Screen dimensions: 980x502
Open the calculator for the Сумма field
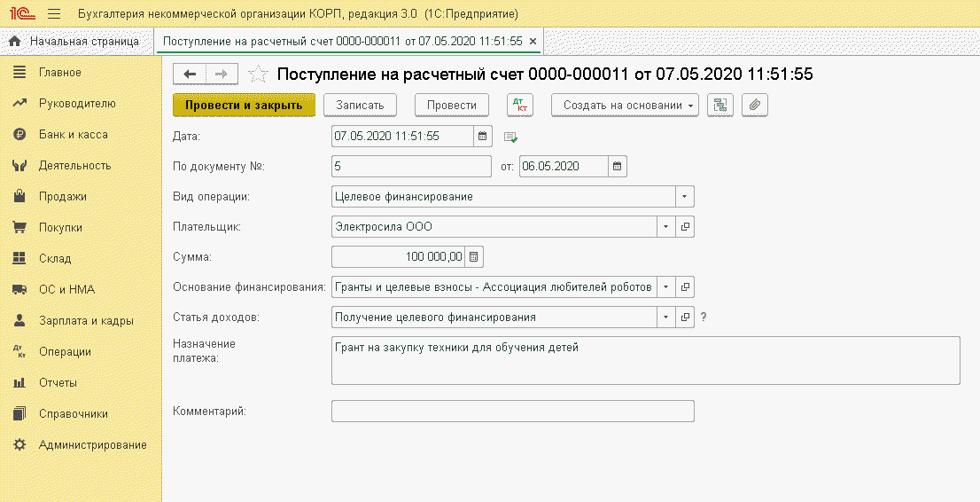(x=474, y=256)
